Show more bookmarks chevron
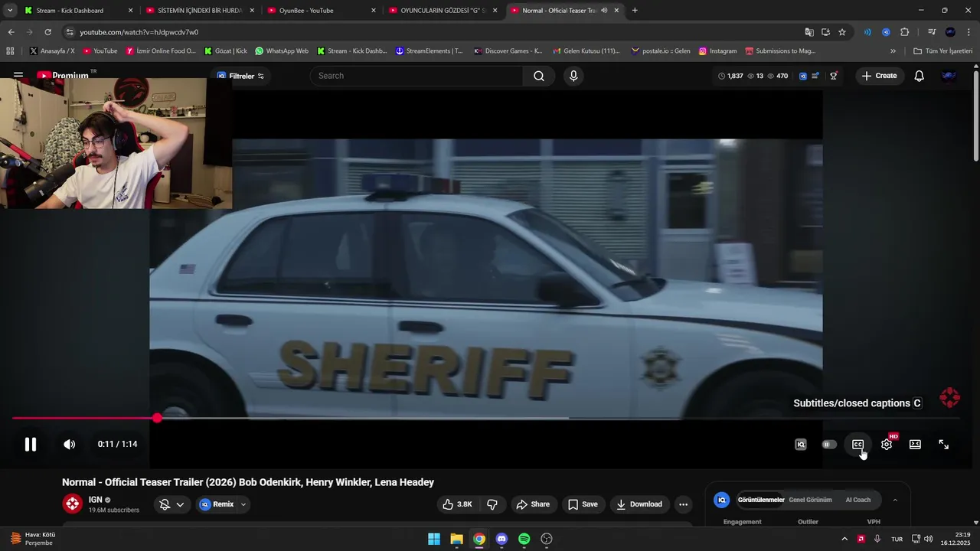 tap(893, 51)
